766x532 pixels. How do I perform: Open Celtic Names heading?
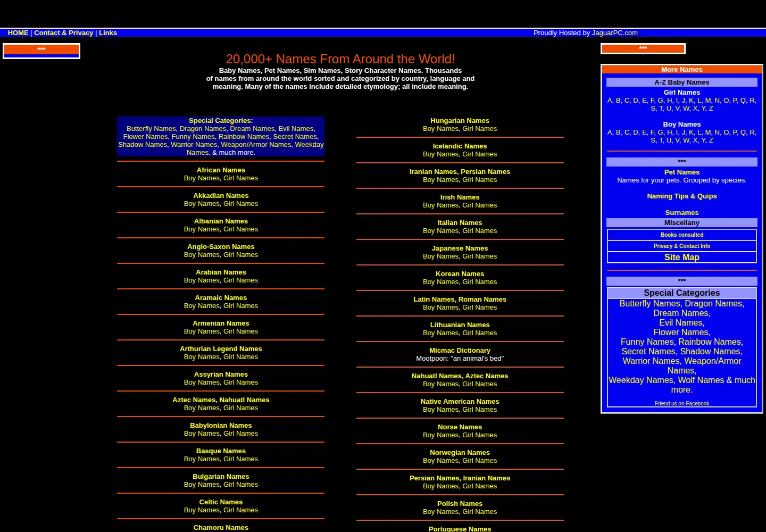221,502
